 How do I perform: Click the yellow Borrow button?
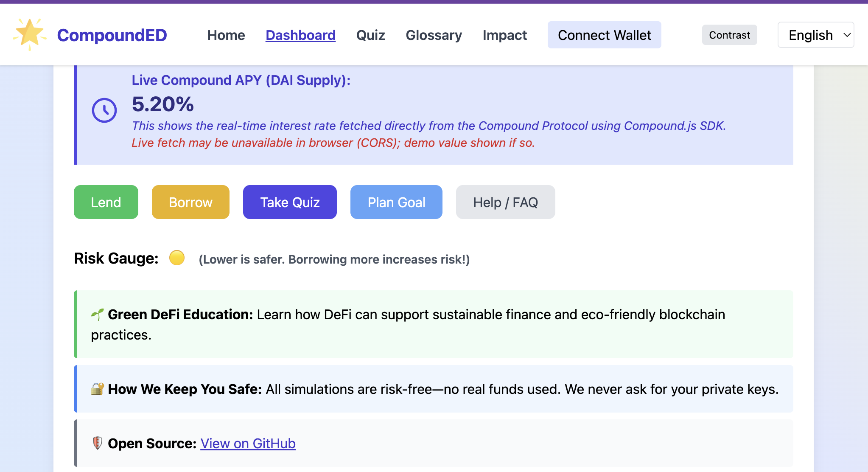click(190, 202)
